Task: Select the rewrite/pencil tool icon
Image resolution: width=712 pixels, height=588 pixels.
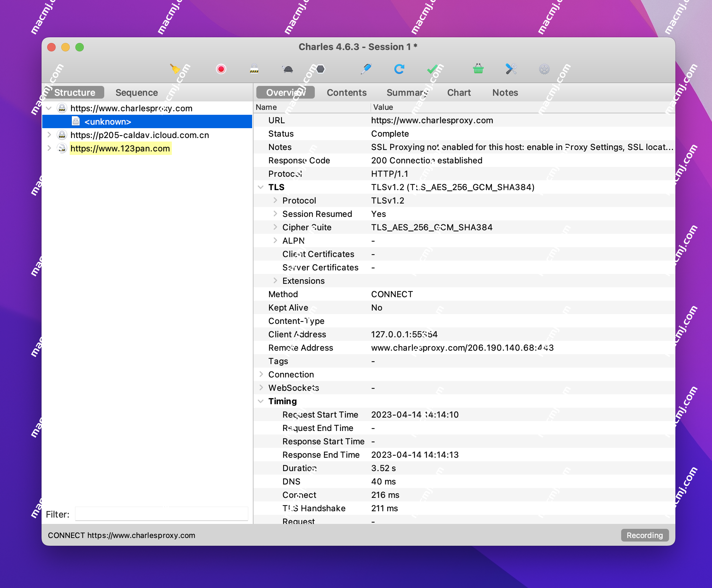Action: tap(366, 69)
